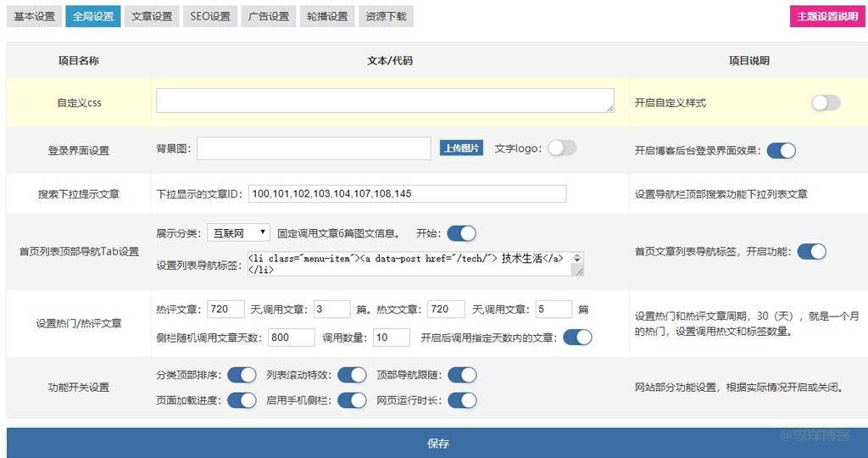Viewport: 868px width, 458px height.
Task: Switch to the 基本设置 tab
Action: (x=34, y=16)
